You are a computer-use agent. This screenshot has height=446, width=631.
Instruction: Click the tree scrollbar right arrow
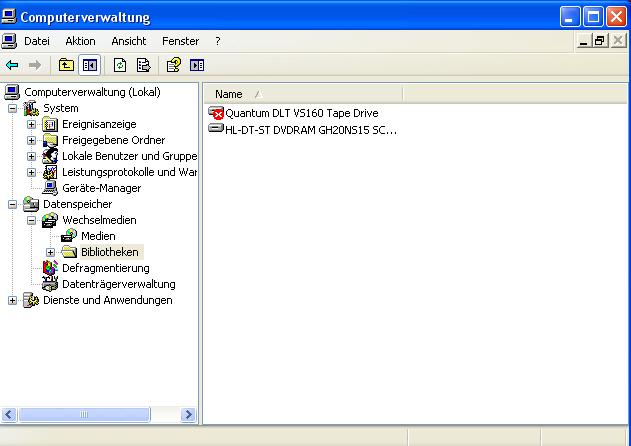[188, 415]
